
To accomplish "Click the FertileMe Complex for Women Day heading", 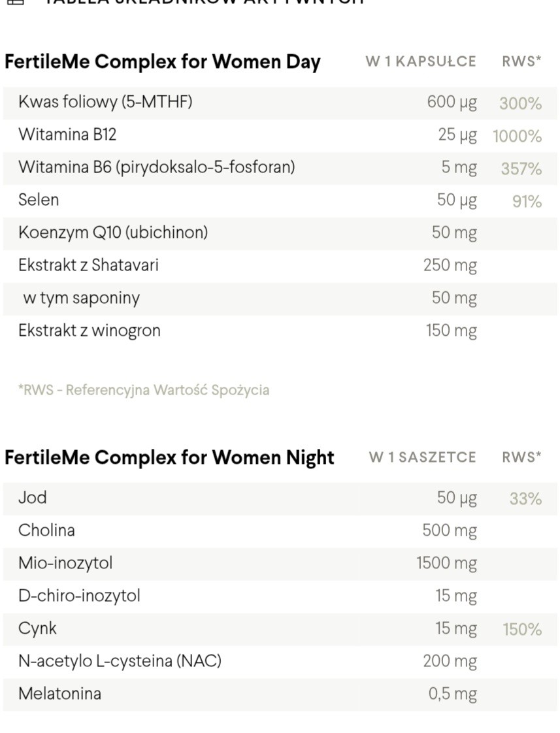I will (x=162, y=62).
